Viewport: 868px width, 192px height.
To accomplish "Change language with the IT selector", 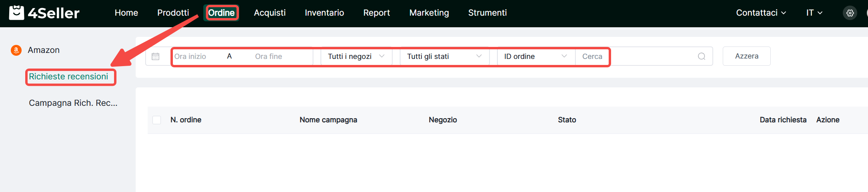I will coord(814,13).
